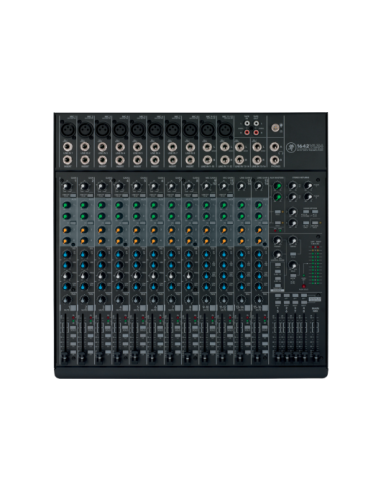Click the channel 1 white mid-frequency knob
Screen dimensions: 381x492
(67, 276)
